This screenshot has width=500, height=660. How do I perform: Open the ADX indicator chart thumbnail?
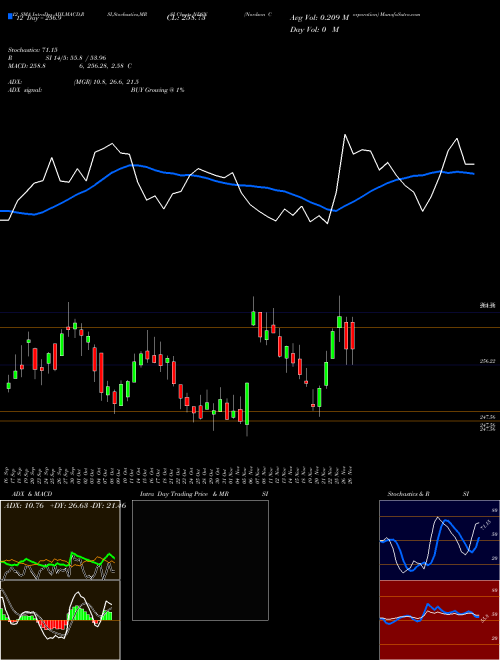[60, 540]
